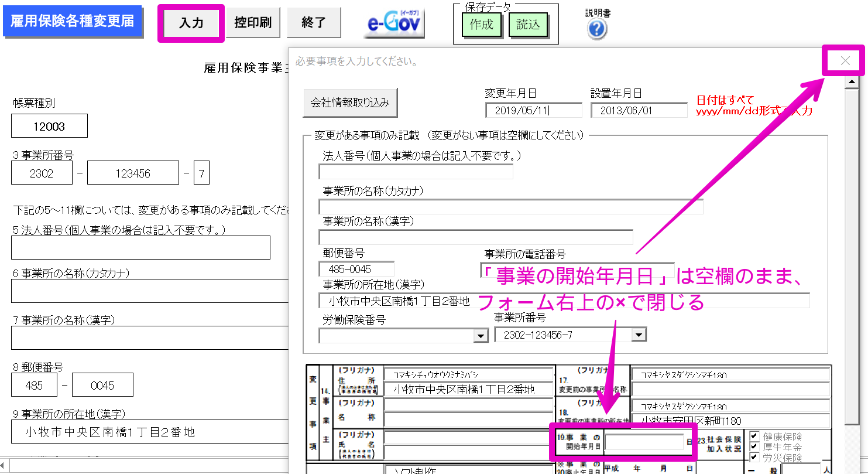The image size is (868, 474).
Task: Click the sheet's 7 事業所の名称(漢字) field
Action: [150, 337]
